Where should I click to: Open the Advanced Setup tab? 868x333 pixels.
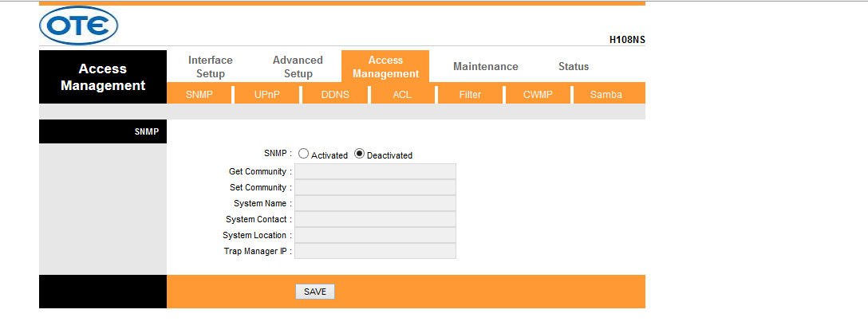[x=298, y=66]
